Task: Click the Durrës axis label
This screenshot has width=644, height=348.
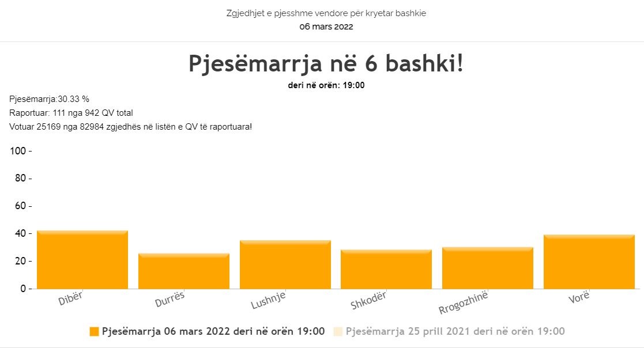Action: click(170, 299)
